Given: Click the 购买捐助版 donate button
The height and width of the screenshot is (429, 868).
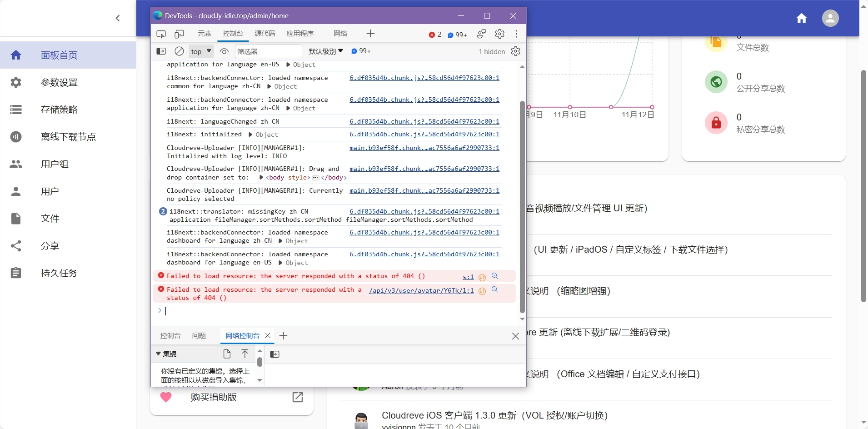Looking at the screenshot, I should click(x=213, y=397).
